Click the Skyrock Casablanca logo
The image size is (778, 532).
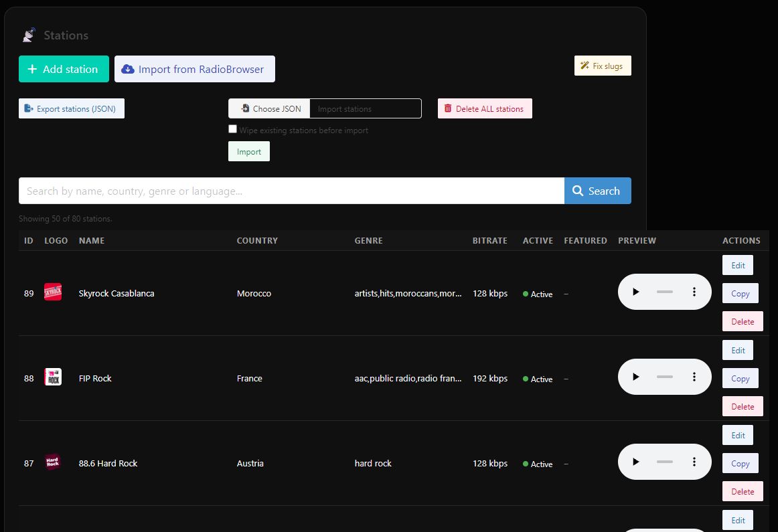click(x=53, y=292)
